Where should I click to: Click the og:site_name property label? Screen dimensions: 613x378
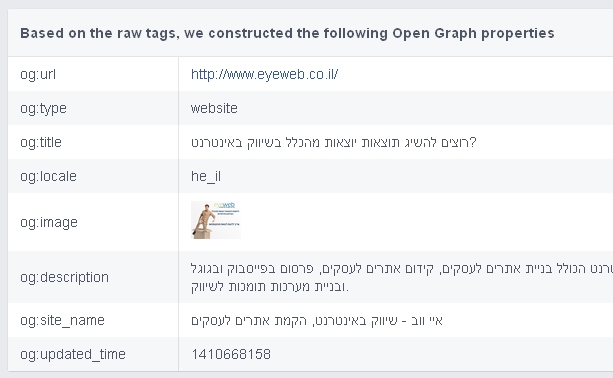pos(63,320)
